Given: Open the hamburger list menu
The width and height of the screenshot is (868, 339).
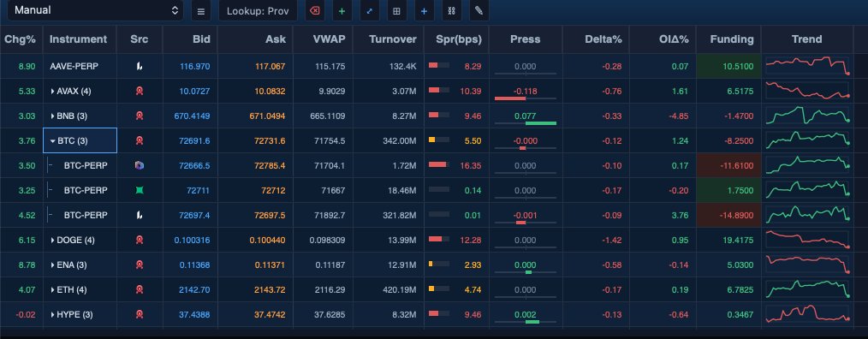Looking at the screenshot, I should pos(201,10).
